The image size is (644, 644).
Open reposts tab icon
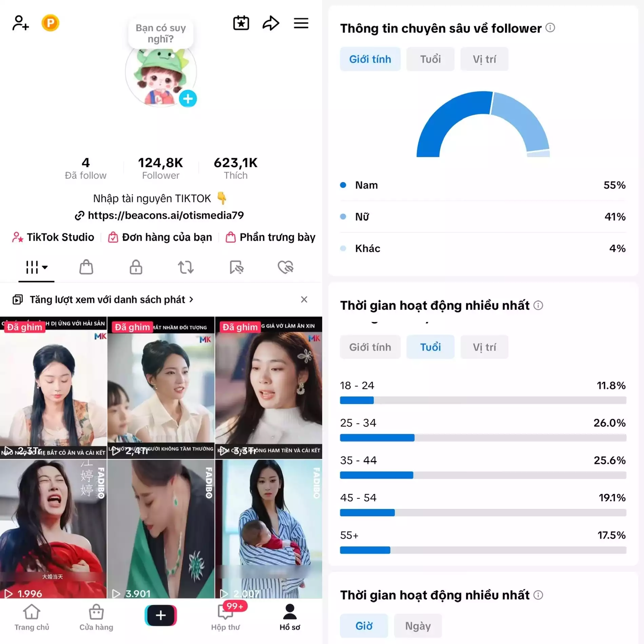click(x=186, y=267)
